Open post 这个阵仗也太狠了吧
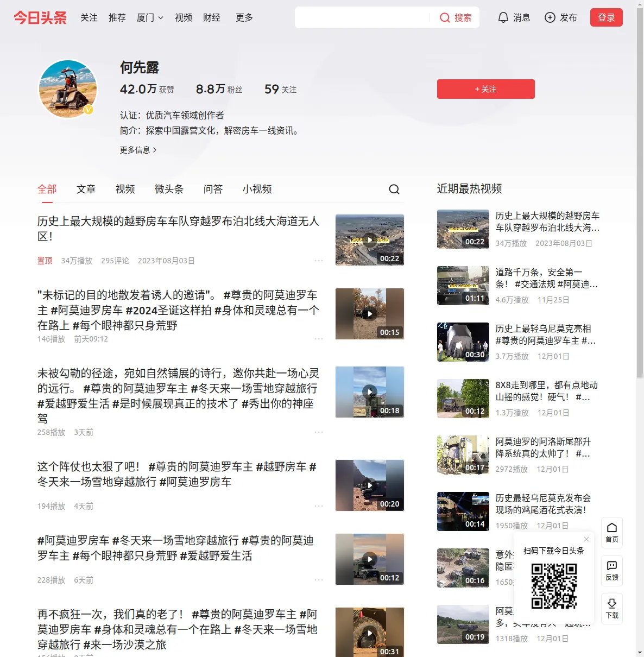Viewport: 644px width, 657px height. pyautogui.click(x=177, y=474)
